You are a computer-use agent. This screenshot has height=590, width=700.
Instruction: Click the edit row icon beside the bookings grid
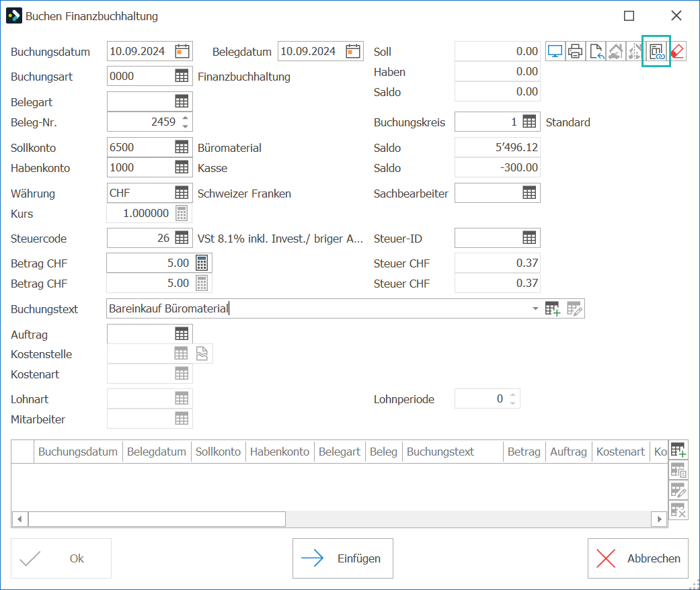(678, 490)
